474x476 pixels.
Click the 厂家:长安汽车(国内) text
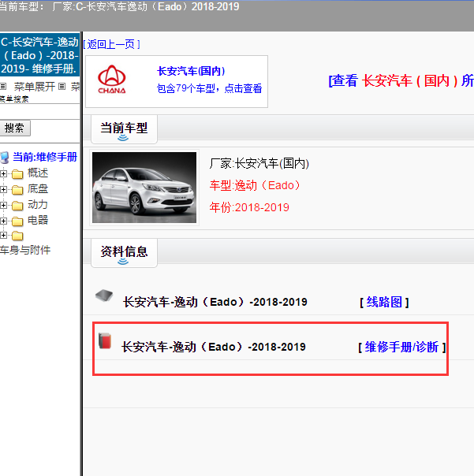(x=259, y=164)
